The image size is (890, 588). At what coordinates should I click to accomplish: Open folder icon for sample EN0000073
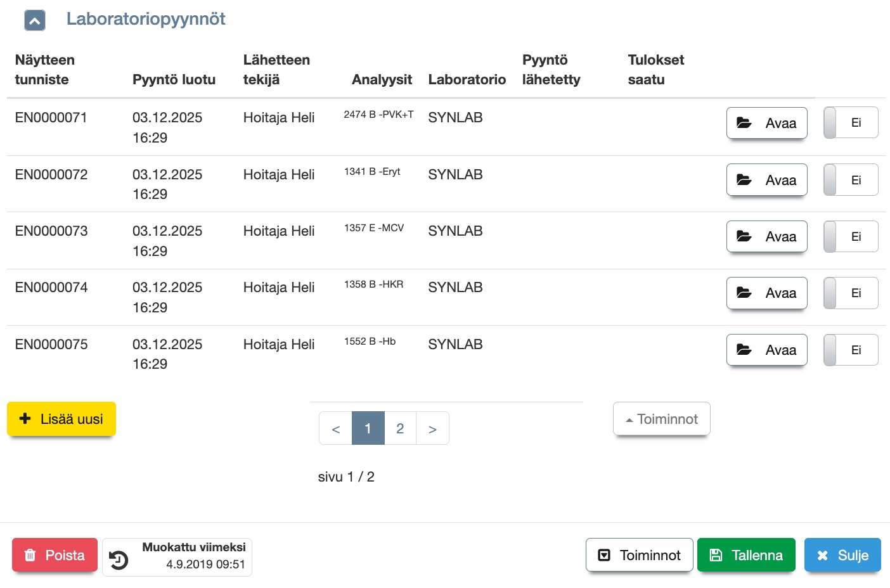pyautogui.click(x=744, y=236)
